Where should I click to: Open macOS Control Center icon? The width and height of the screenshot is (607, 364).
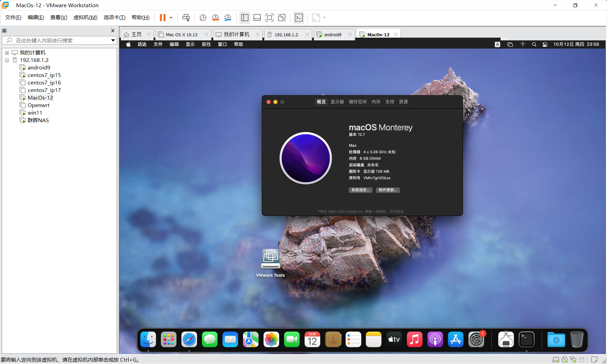tap(545, 44)
